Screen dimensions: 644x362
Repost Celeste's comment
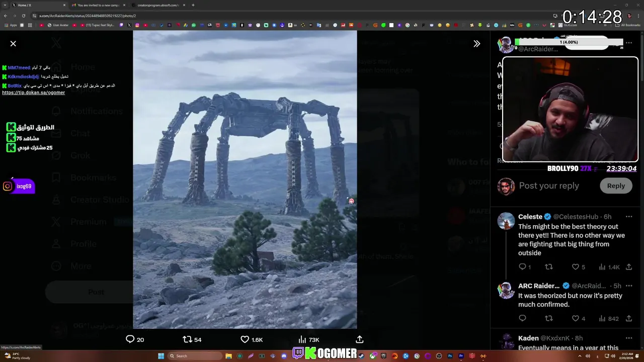[x=549, y=267]
